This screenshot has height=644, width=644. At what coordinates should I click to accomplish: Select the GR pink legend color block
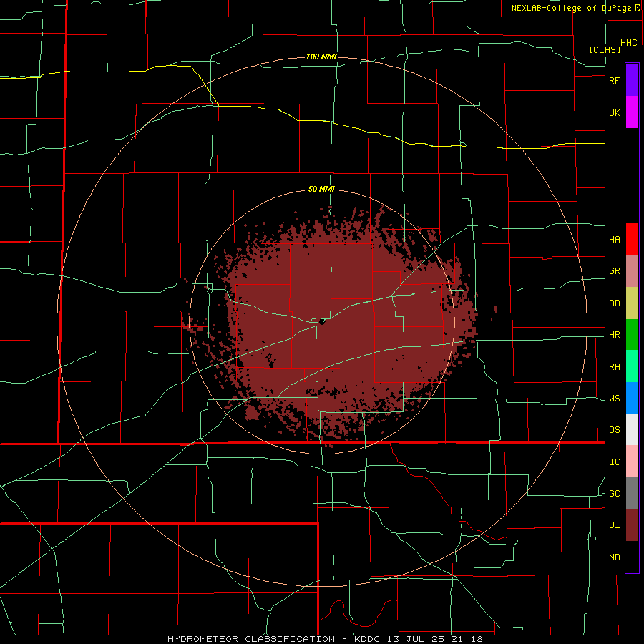click(632, 271)
